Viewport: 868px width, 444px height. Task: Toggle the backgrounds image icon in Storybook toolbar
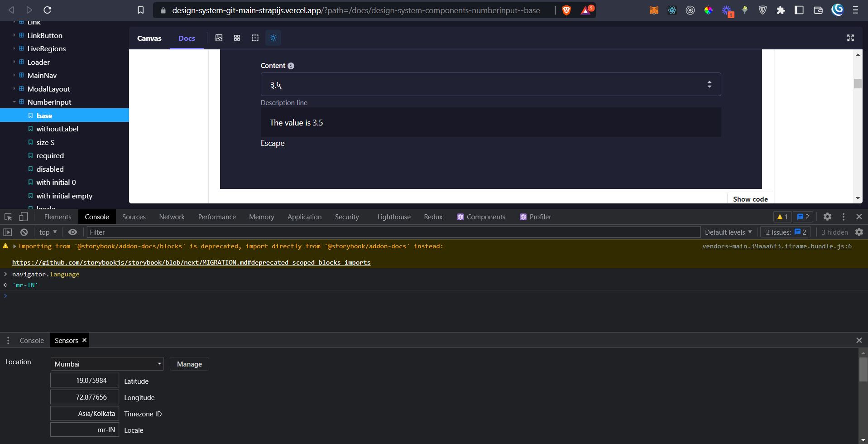click(x=219, y=38)
